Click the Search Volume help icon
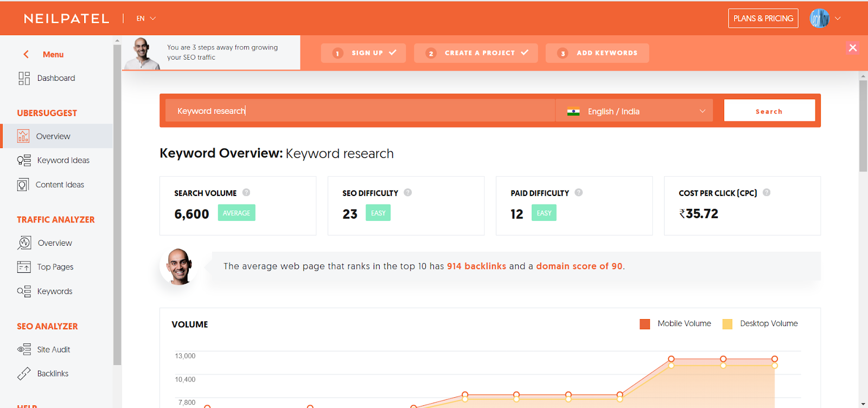The width and height of the screenshot is (868, 408). click(x=246, y=193)
